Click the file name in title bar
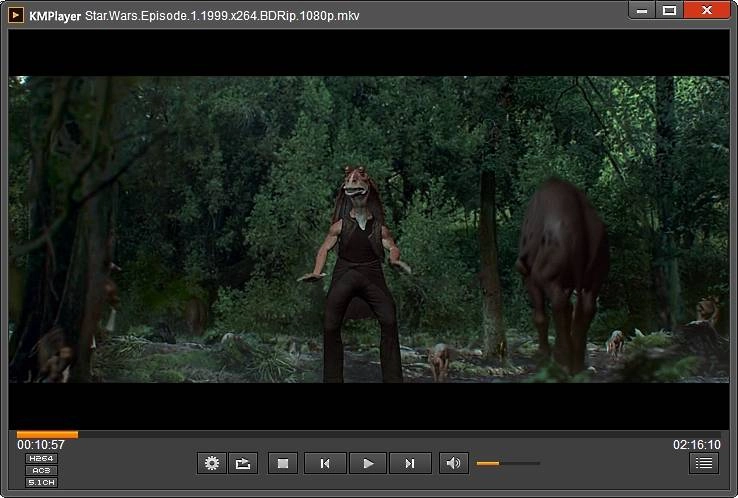Viewport: 738px width, 498px height. [222, 16]
